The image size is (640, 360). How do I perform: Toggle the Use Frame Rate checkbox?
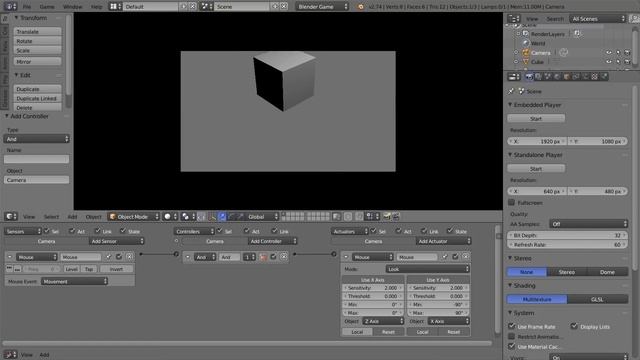point(511,326)
